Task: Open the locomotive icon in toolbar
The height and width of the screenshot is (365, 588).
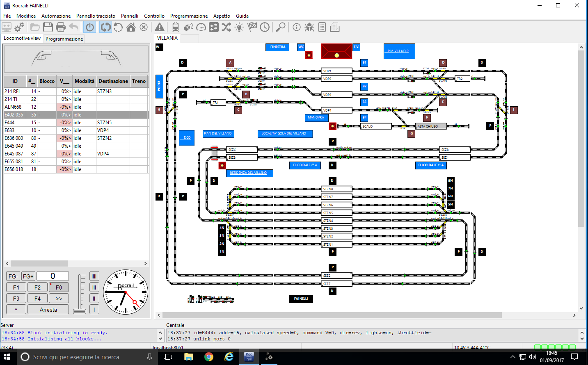Action: coord(175,27)
